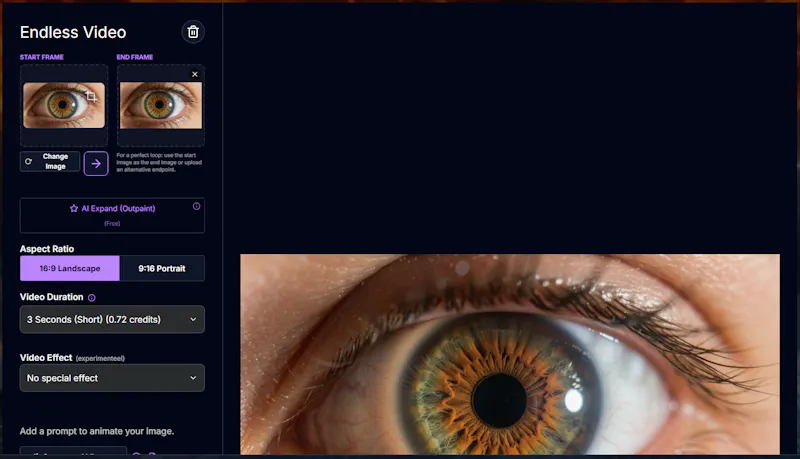Image resolution: width=800 pixels, height=459 pixels.
Task: Open the AI Expand info icon
Action: (x=196, y=207)
